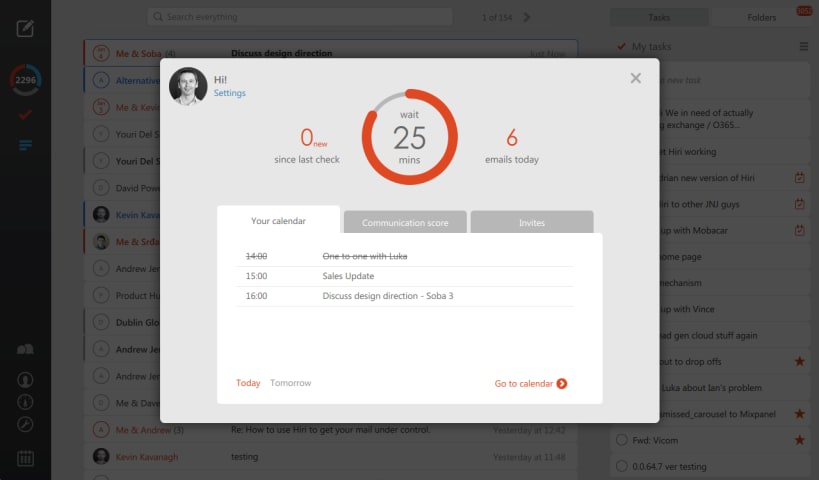Screen dimensions: 819x480
Task: Open the My tasks hamburger menu
Action: tap(803, 46)
